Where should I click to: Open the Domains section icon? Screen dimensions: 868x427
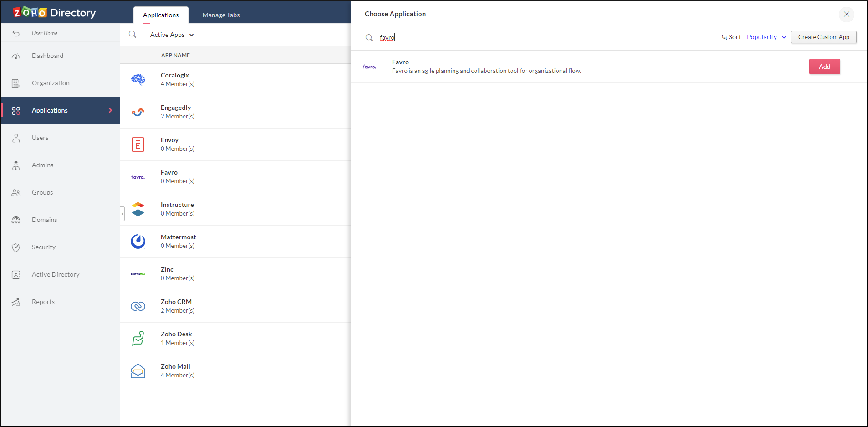[16, 220]
